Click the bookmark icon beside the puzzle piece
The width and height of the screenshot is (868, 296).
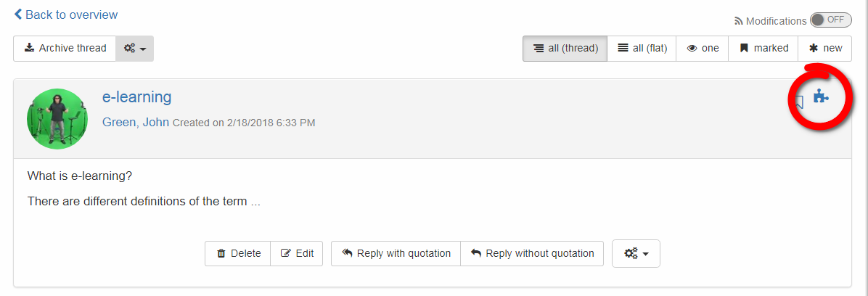pos(799,102)
